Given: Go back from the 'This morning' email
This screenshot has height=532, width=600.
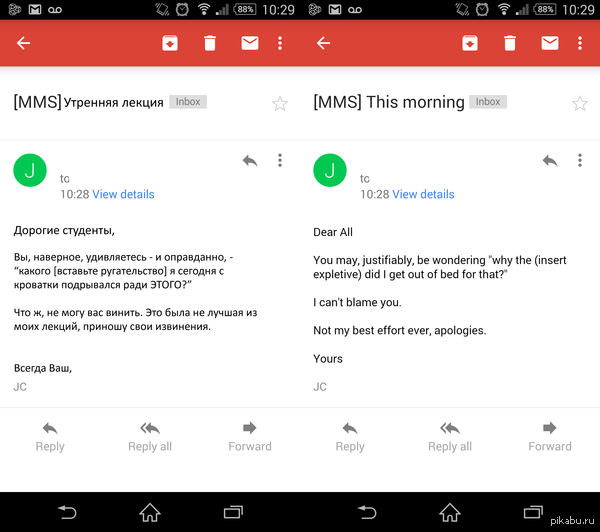Looking at the screenshot, I should [323, 43].
